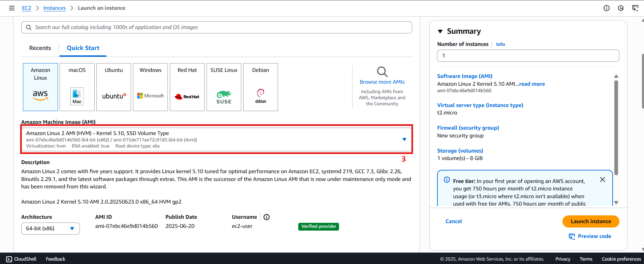
Task: Open the Amazon Machine Image dropdown
Action: (216, 139)
